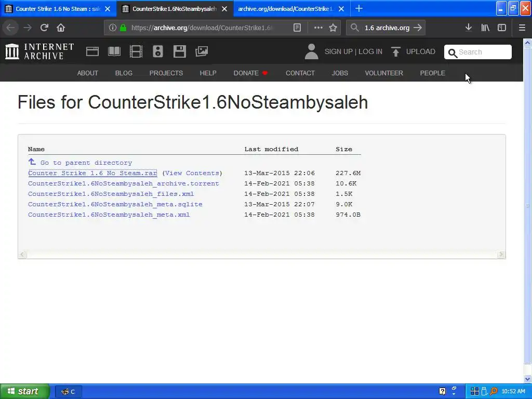532x399 pixels.
Task: Click file listing horizontal scroll left arrow
Action: (22, 255)
